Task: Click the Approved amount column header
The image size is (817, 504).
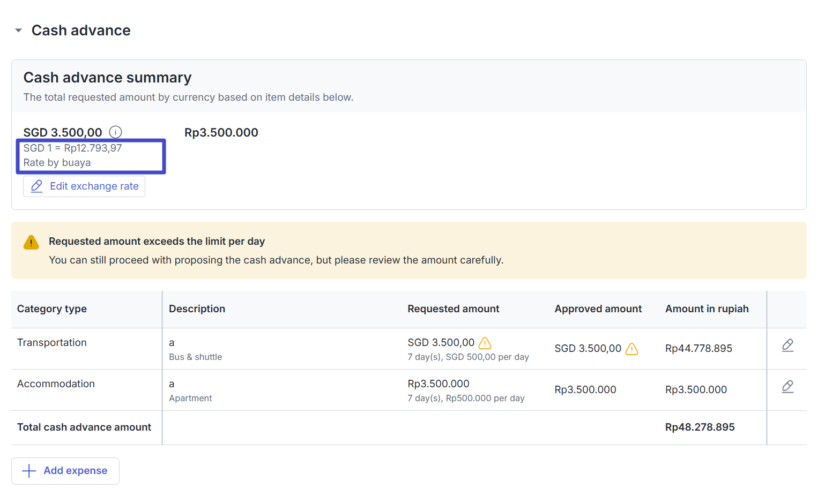Action: click(x=598, y=309)
